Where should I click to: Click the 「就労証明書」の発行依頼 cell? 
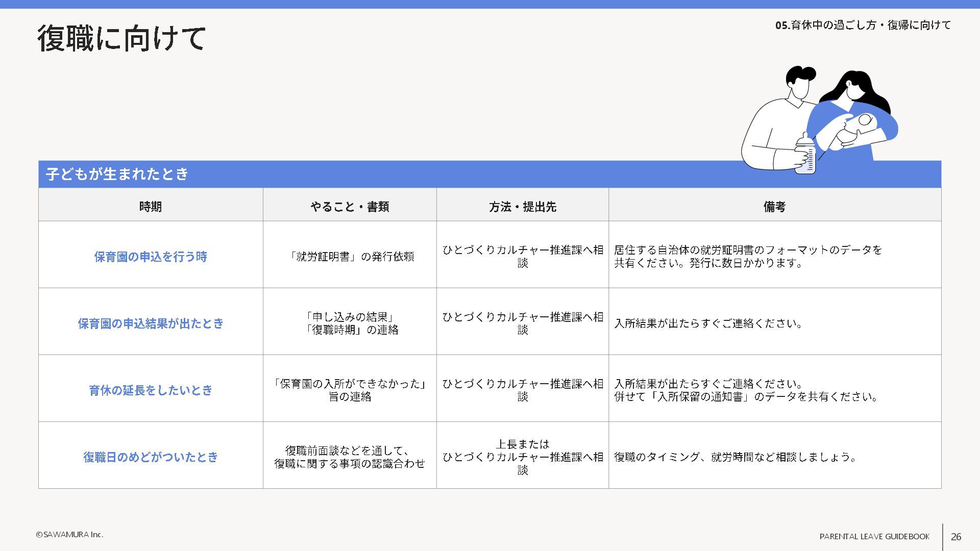[x=350, y=257]
